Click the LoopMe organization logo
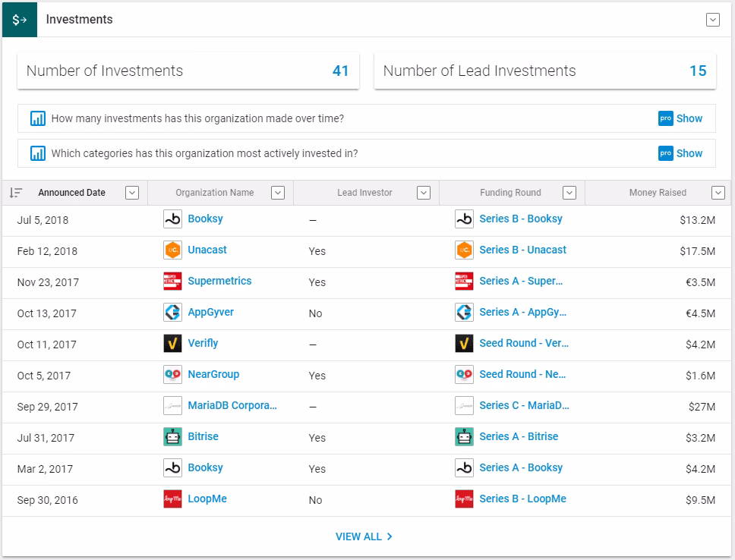The height and width of the screenshot is (560, 735). (x=172, y=499)
